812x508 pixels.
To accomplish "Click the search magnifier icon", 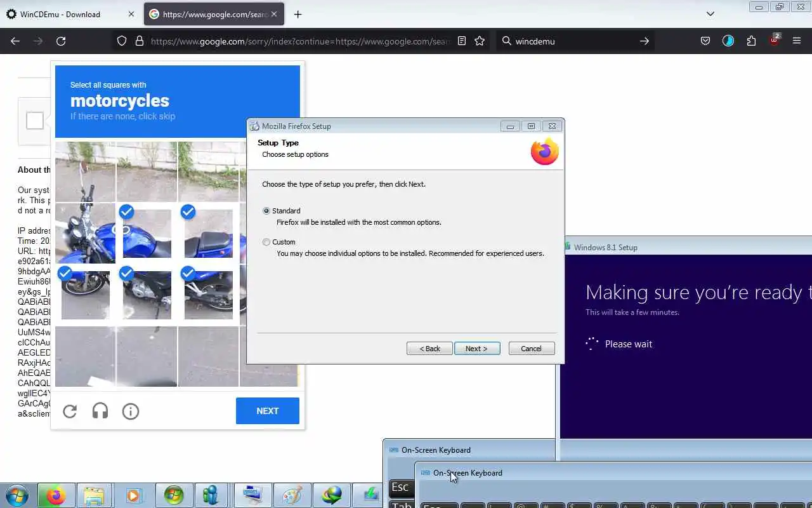I will (506, 41).
